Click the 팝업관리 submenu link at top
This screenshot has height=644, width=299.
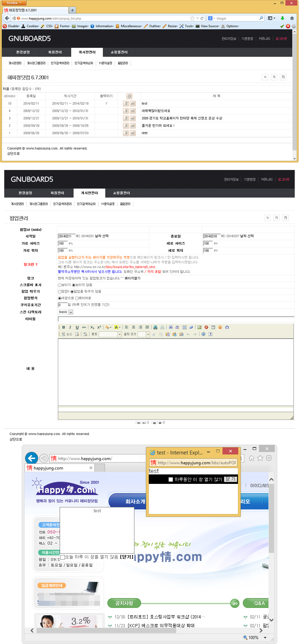tap(123, 63)
